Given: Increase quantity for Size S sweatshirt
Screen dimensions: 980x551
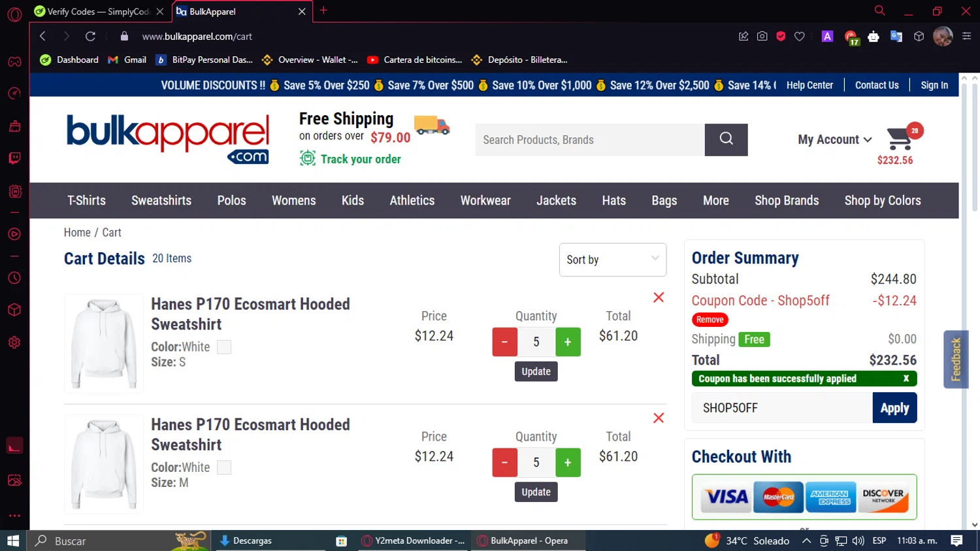Looking at the screenshot, I should coord(568,342).
